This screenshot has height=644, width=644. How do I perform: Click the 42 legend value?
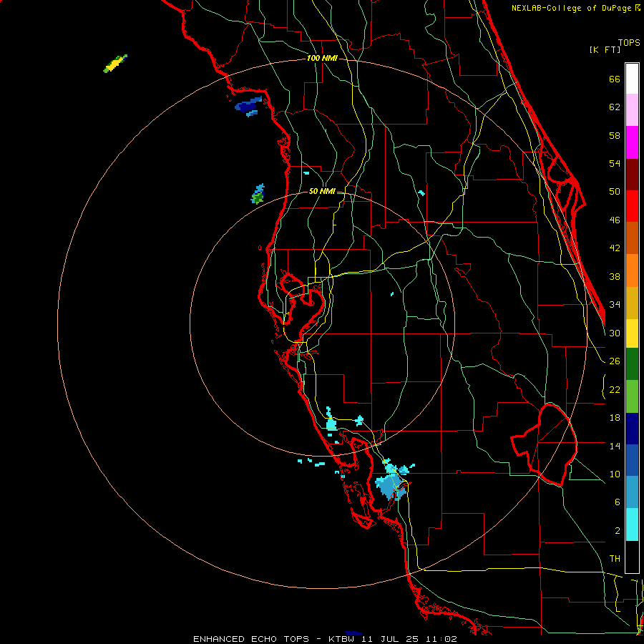tap(615, 248)
